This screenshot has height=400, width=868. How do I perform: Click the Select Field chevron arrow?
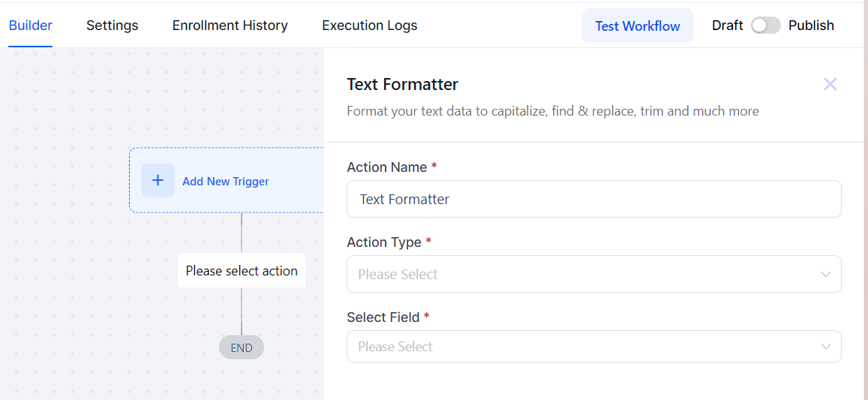825,347
